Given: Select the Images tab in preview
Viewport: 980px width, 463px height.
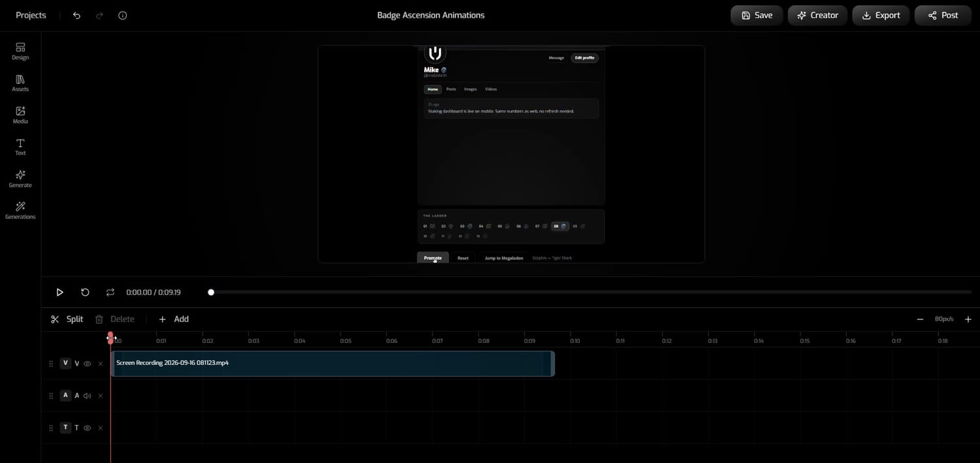Looking at the screenshot, I should pos(470,89).
